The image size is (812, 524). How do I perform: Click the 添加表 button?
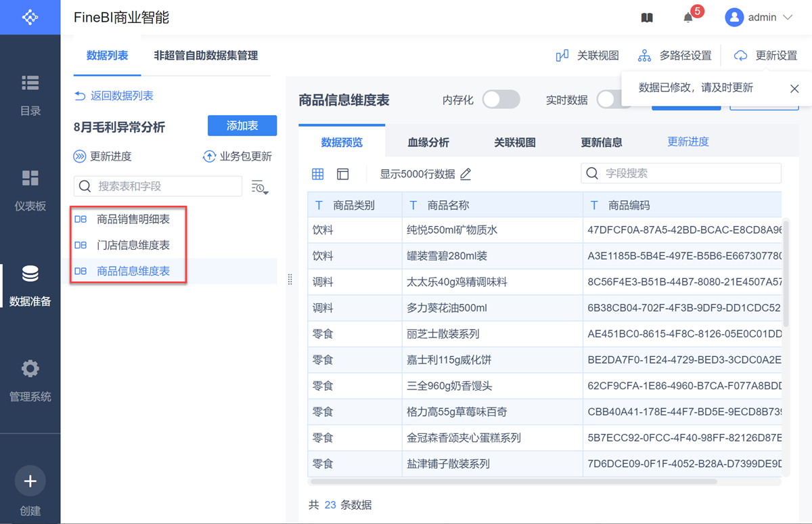click(242, 125)
